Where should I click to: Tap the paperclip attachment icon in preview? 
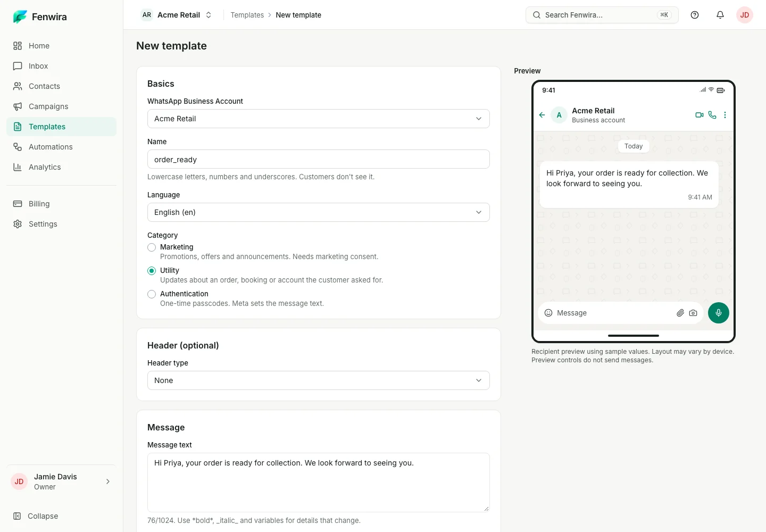pos(680,313)
